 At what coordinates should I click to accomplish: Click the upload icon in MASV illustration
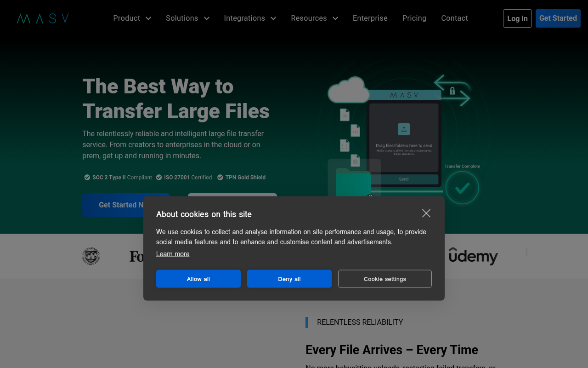(404, 129)
